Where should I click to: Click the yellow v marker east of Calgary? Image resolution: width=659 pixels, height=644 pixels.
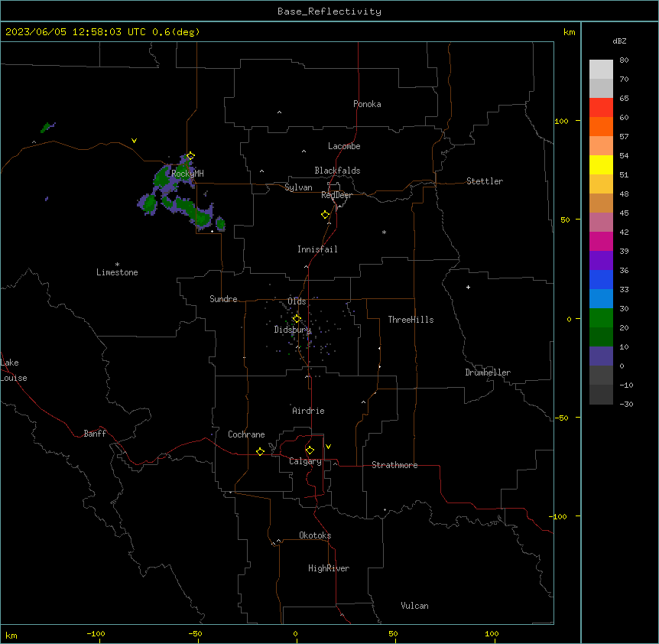328,447
